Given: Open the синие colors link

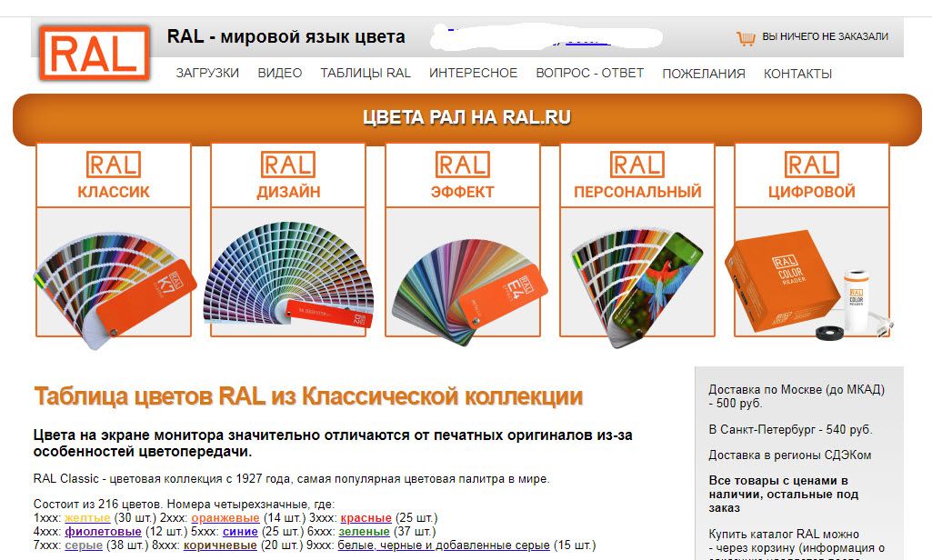Looking at the screenshot, I should [240, 532].
